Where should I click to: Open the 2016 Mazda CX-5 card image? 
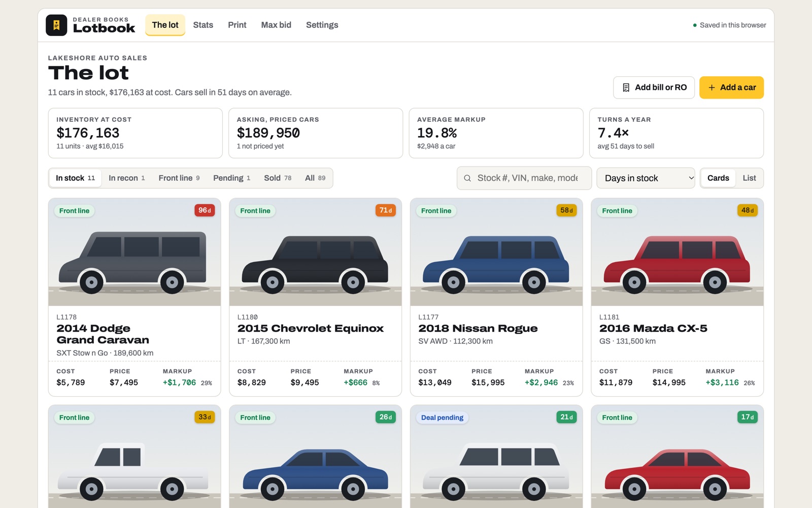pos(677,252)
